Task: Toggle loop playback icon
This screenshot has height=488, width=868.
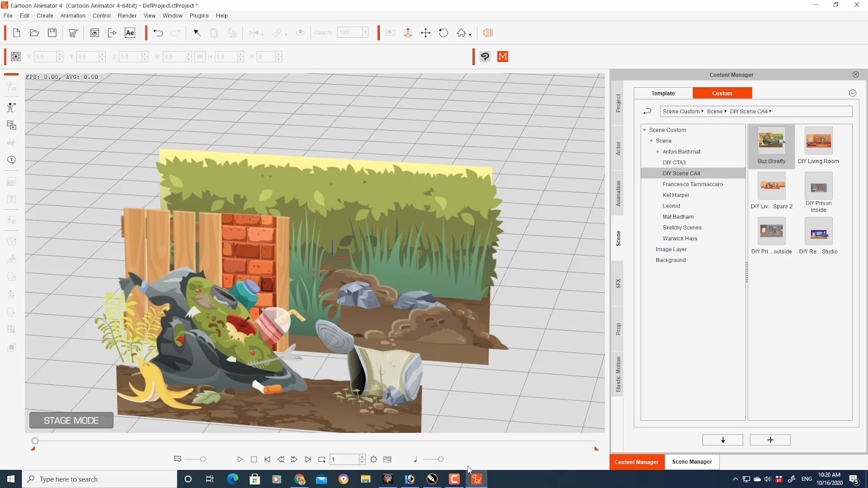Action: (322, 459)
